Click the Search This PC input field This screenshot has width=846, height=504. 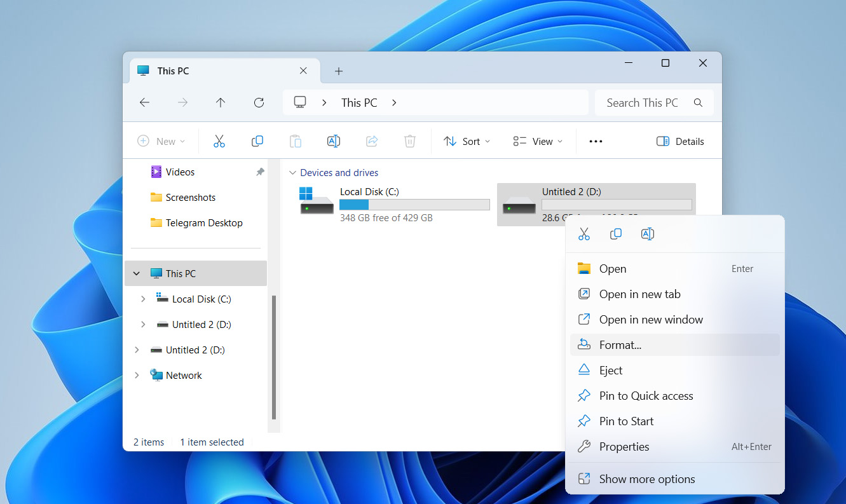click(642, 102)
